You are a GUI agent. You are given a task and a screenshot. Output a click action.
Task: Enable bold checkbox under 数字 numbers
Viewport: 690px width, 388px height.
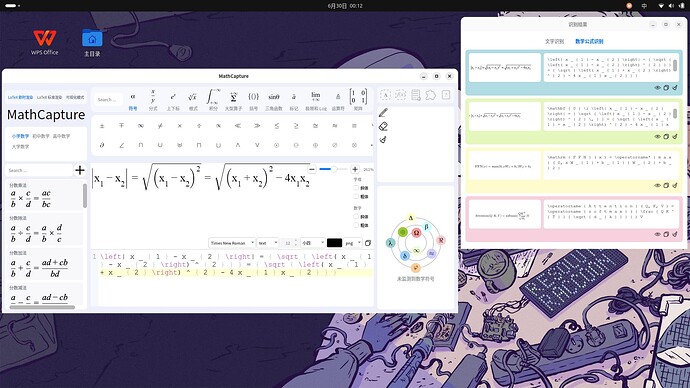point(356,225)
